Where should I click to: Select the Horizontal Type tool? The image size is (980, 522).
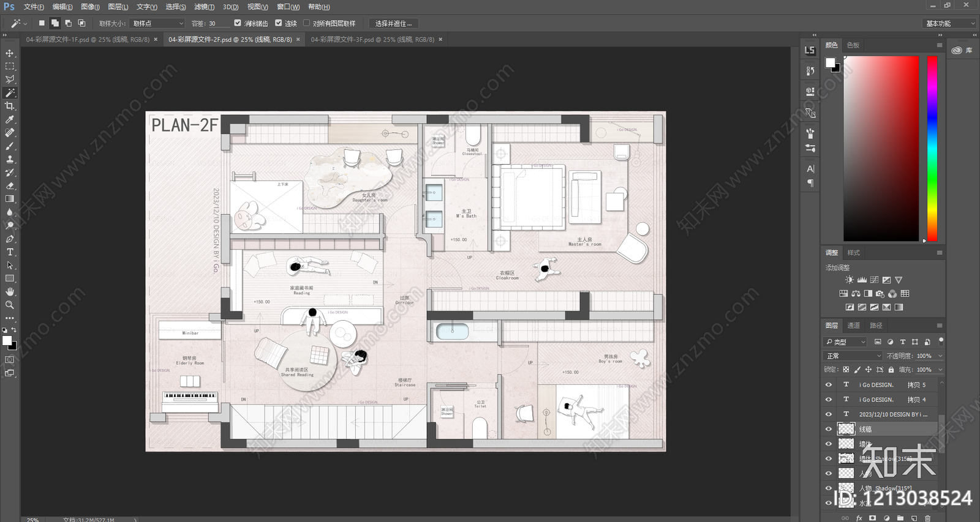(x=10, y=252)
